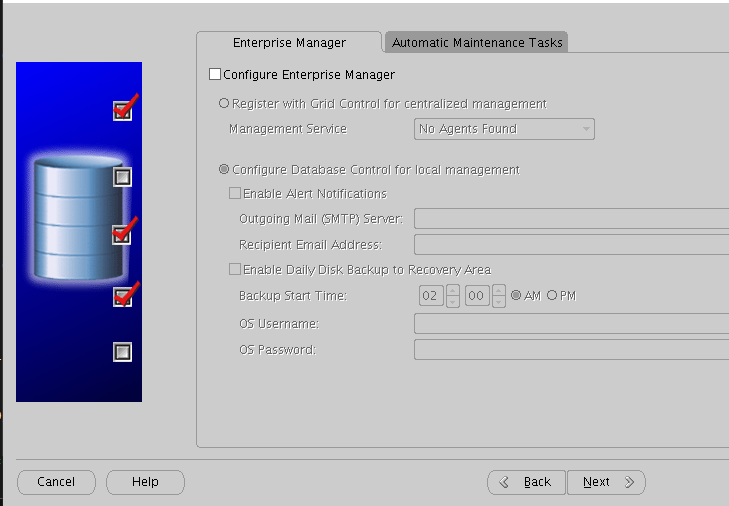Tick Enable Daily Disk Backup to Recovery Area
This screenshot has height=506, width=729.
(235, 269)
